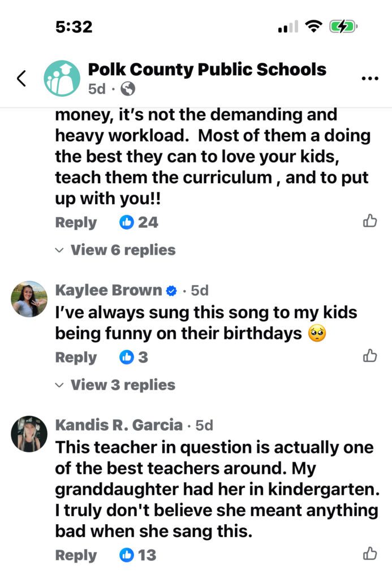
Task: View the 13 likes on Kandis's comment
Action: [x=139, y=555]
